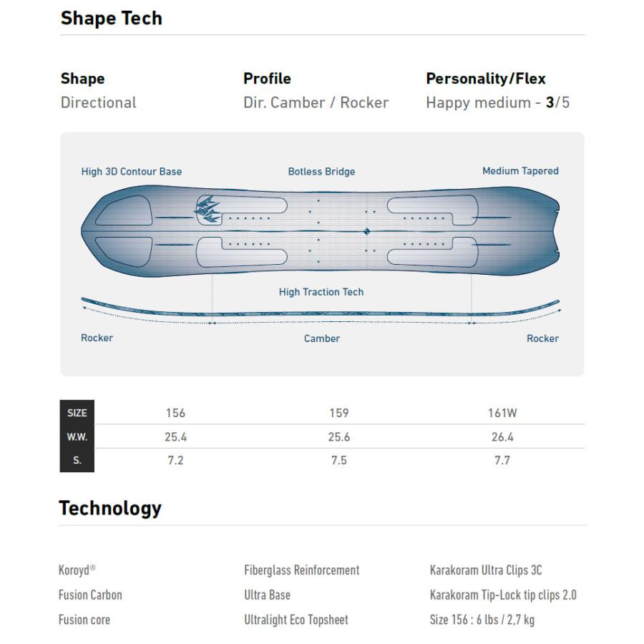Click the right Rocker label
644x644 pixels.
pyautogui.click(x=542, y=338)
